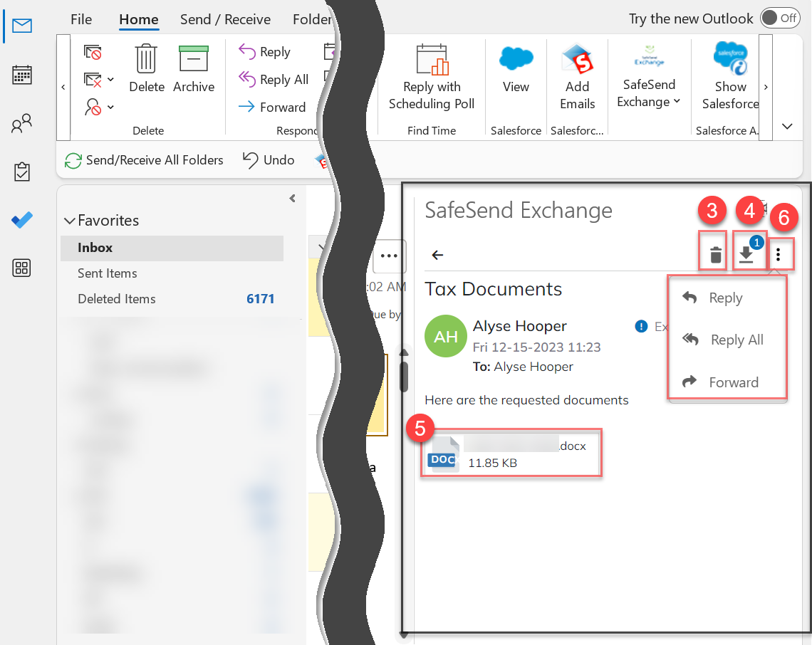Image resolution: width=812 pixels, height=645 pixels.
Task: Open the Calendar from the left sidebar
Action: pos(21,74)
